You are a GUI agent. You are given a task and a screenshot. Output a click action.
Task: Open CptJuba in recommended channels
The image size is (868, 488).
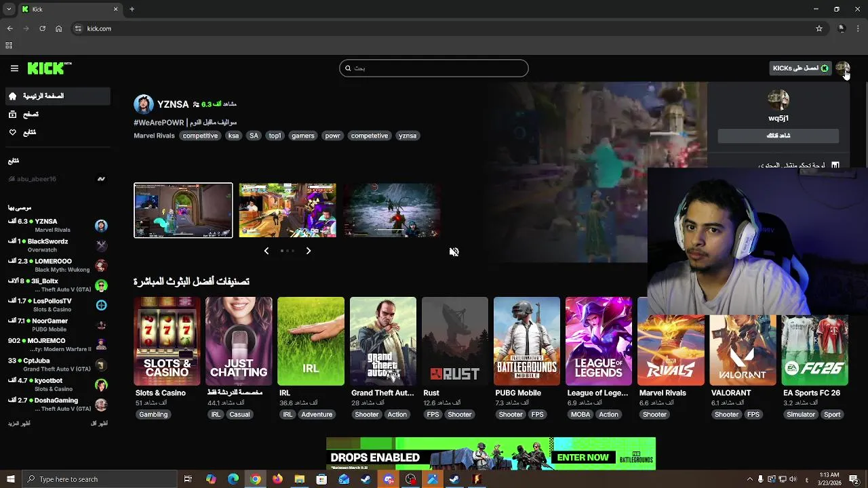[58, 365]
